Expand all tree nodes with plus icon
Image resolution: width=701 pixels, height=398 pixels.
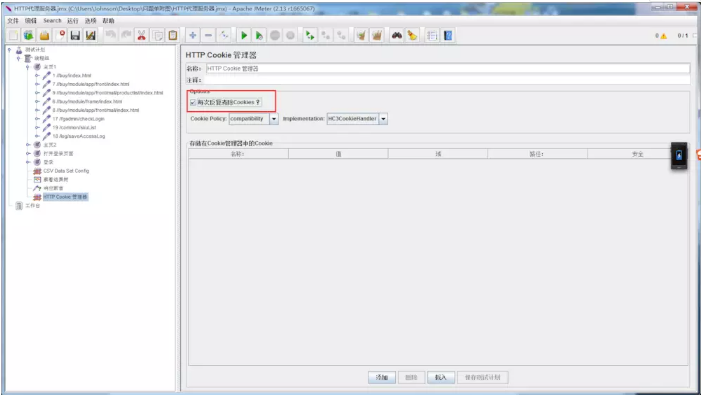[x=193, y=35]
